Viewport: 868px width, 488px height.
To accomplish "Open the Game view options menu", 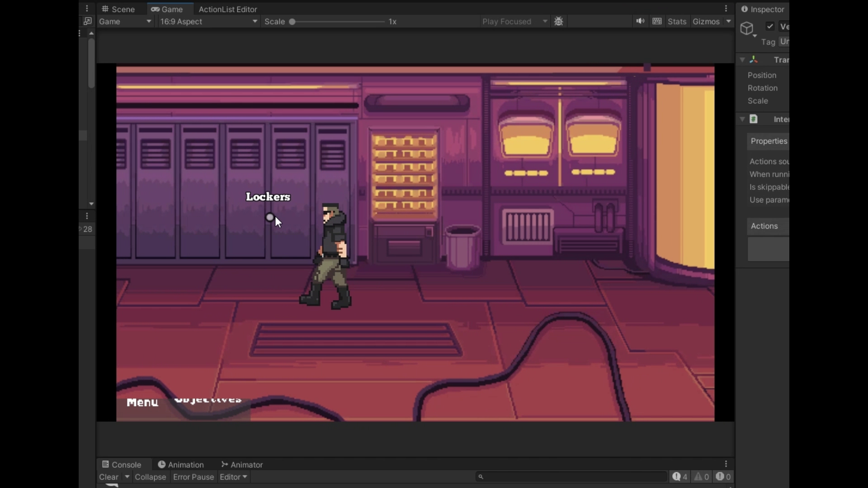I will (x=726, y=9).
